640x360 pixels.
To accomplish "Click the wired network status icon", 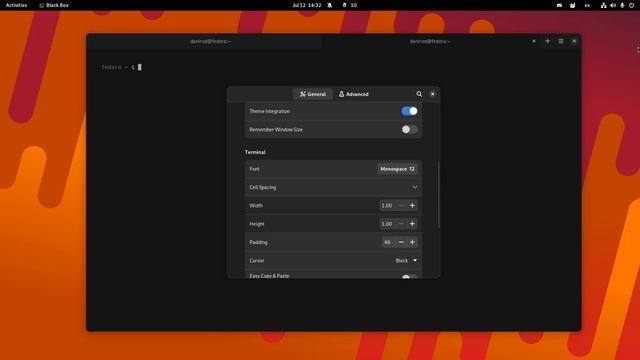I will click(x=603, y=5).
